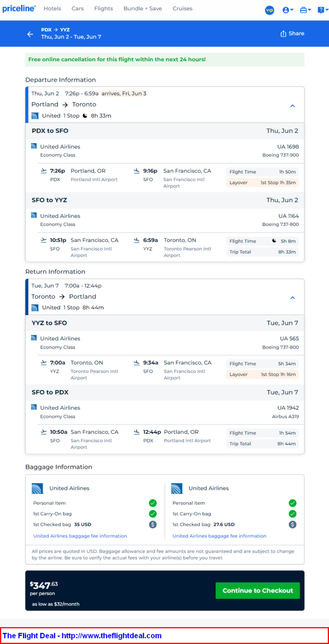Click the landing plane icon at 12:44p
329x644 pixels.
[137, 432]
